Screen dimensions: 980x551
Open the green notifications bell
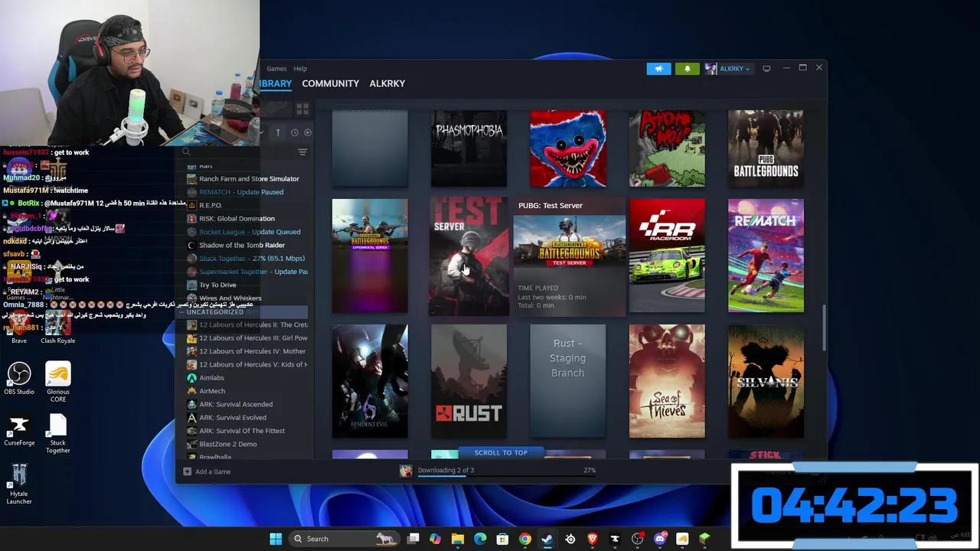pos(687,69)
